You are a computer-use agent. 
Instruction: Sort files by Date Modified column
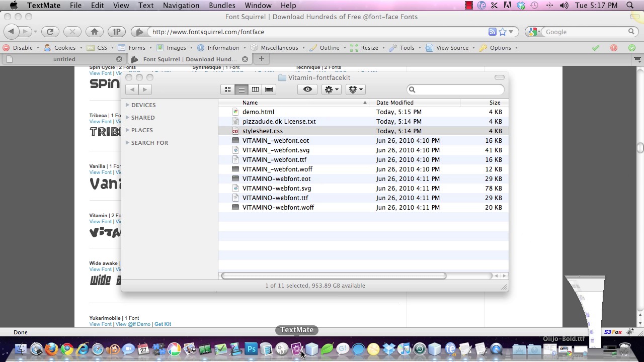[x=415, y=103]
